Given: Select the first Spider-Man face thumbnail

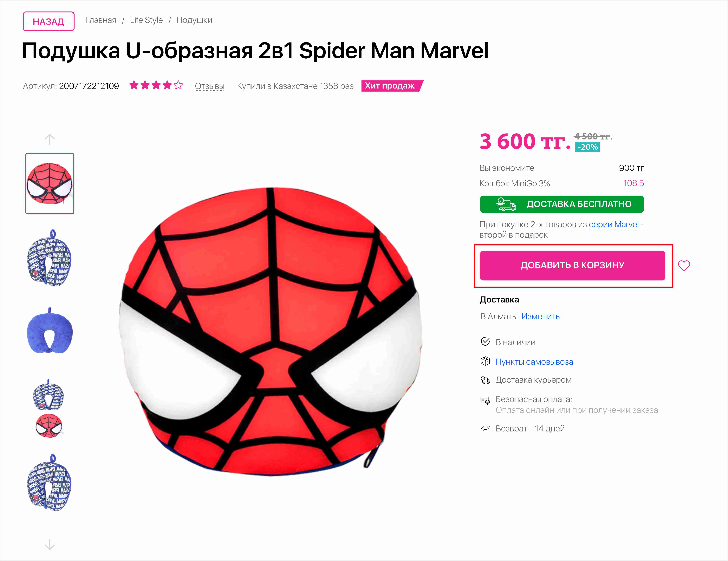Looking at the screenshot, I should 50,183.
